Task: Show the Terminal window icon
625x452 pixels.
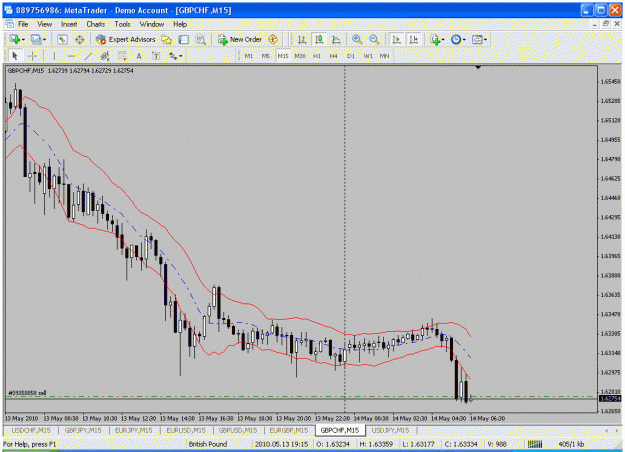Action: coord(183,39)
